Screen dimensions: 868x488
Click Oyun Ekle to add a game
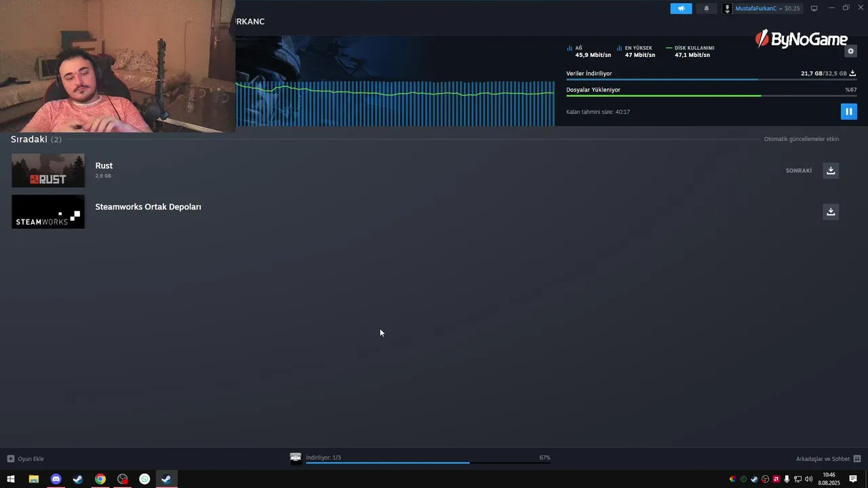(31, 459)
